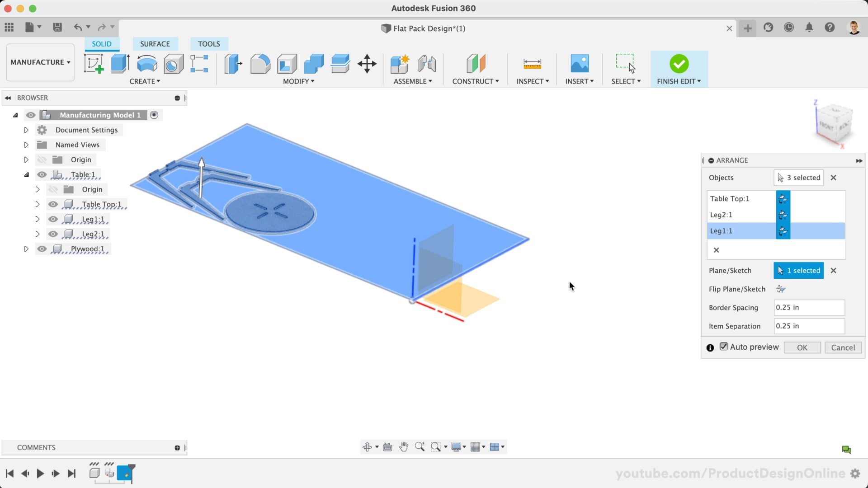
Task: Open the CONSTRUCT dropdown menu
Action: click(476, 81)
